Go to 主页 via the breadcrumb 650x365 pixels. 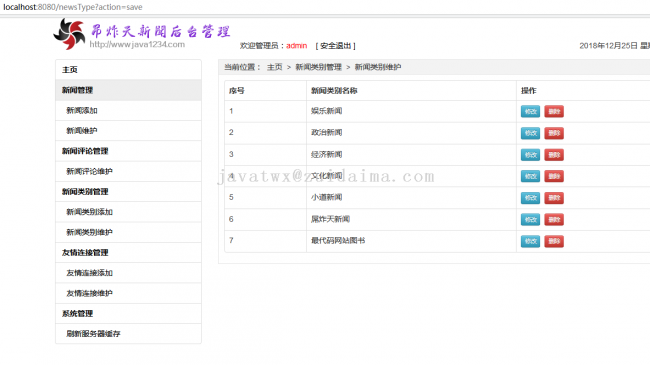pos(274,67)
